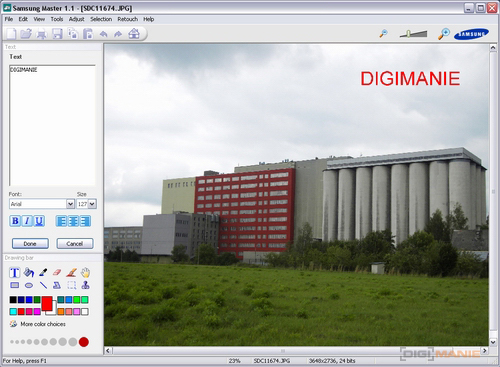Viewport: 500px width, 367px height.
Task: Select the ellipse shape tool
Action: (29, 285)
